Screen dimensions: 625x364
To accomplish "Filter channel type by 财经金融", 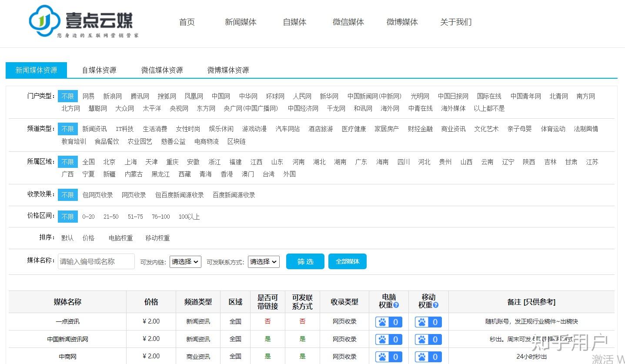I will (x=420, y=129).
